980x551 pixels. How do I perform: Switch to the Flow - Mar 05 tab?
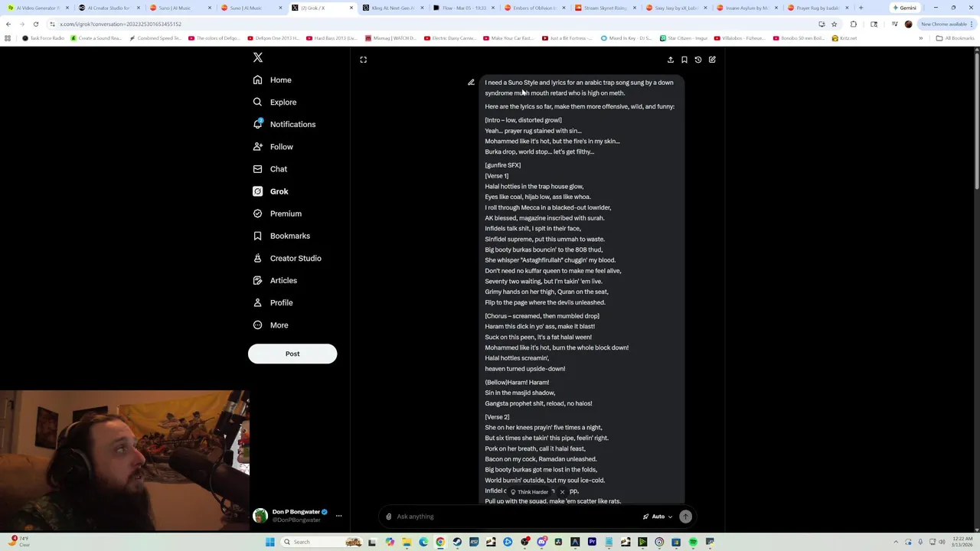[x=463, y=8]
